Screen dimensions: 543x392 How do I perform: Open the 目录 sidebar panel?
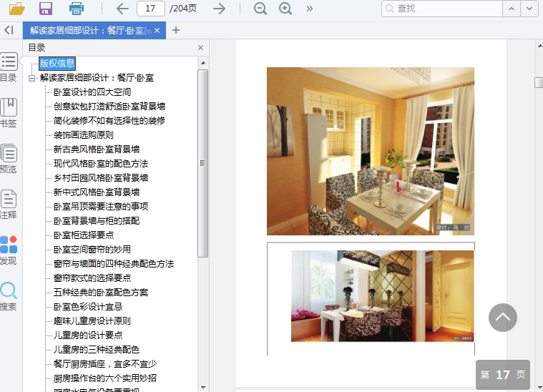tap(9, 67)
